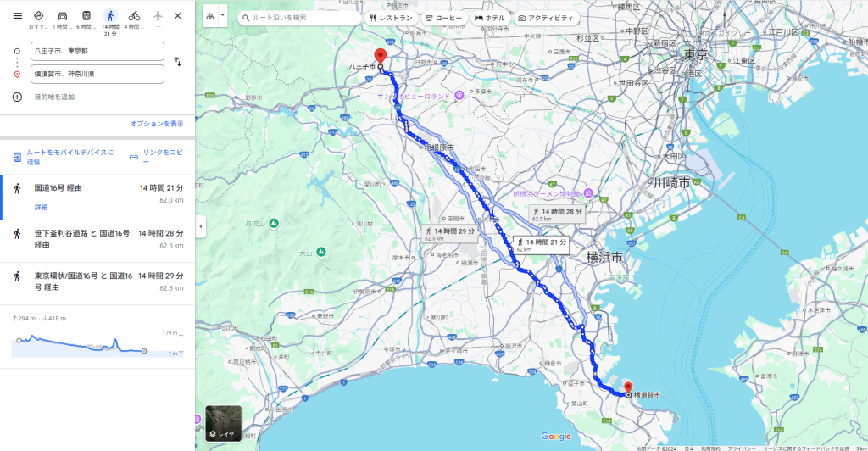
Task: Swap start and destination with reverse arrows
Action: (x=178, y=61)
